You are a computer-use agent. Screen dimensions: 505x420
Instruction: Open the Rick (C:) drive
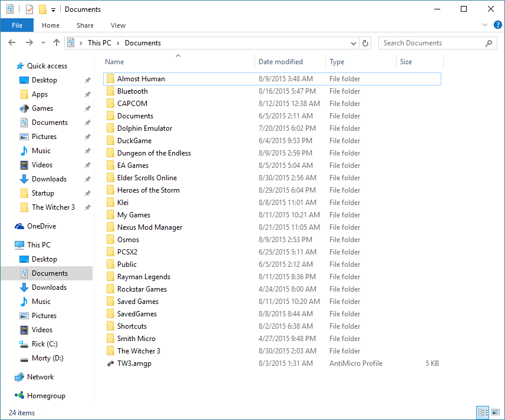pos(44,344)
